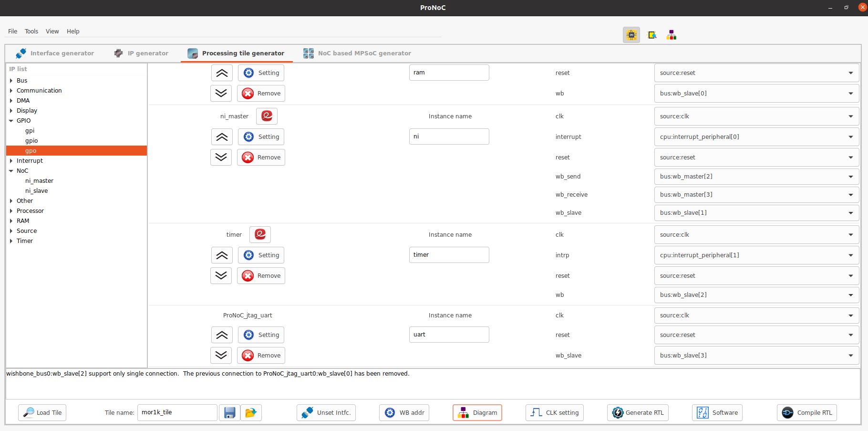868x431 pixels.
Task: Open wb_receive dropdown bus:wb_master[3]
Action: click(757, 195)
